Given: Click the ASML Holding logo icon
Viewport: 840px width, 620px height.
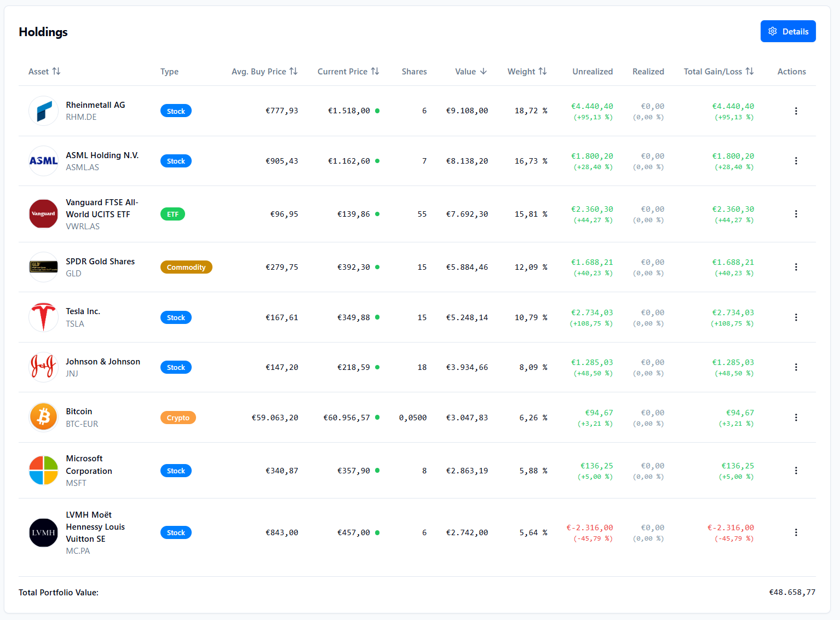Looking at the screenshot, I should click(43, 161).
